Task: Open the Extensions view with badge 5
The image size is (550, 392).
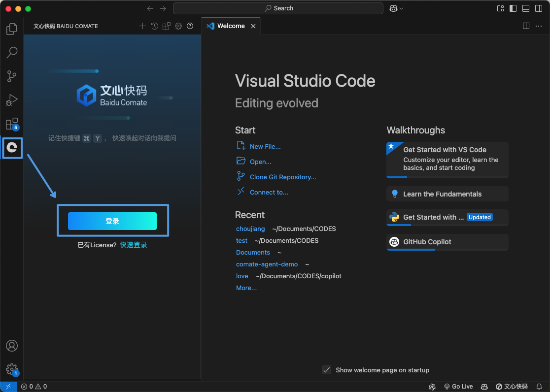Action: tap(11, 124)
